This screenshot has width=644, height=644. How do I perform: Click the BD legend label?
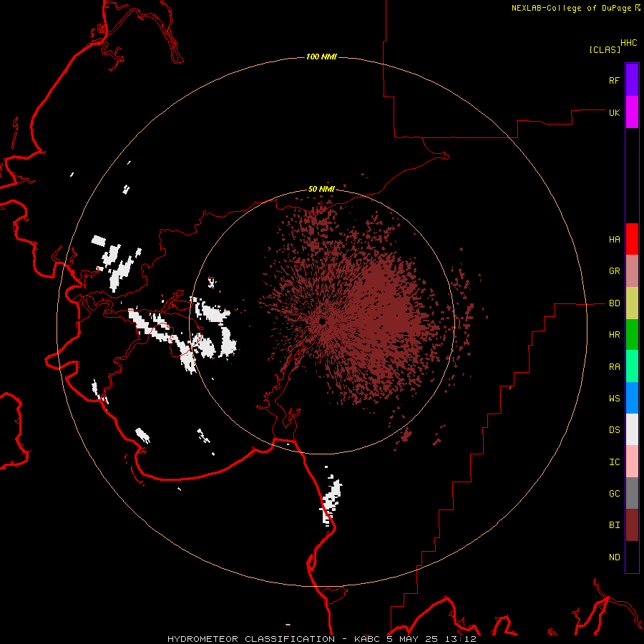[x=614, y=303]
